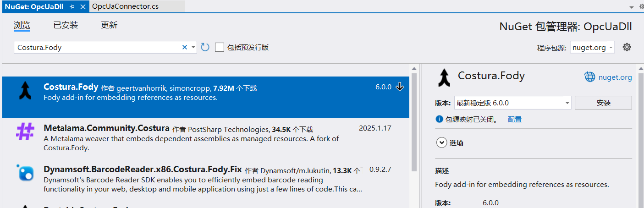Click the results list vertical scrollbar
644x208 pixels.
click(x=414, y=121)
